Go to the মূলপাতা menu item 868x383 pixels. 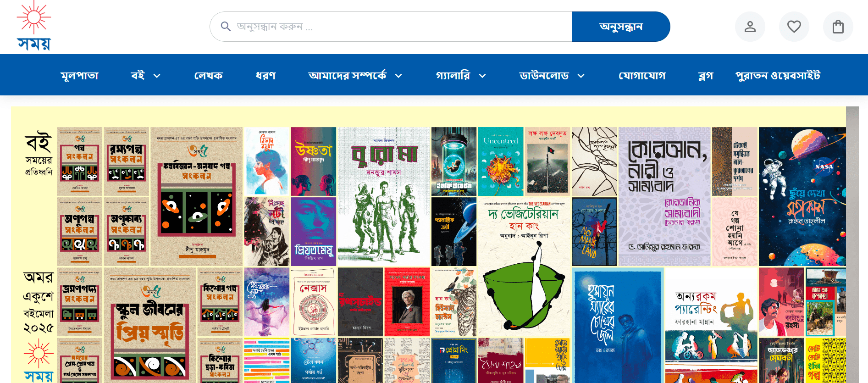click(80, 76)
